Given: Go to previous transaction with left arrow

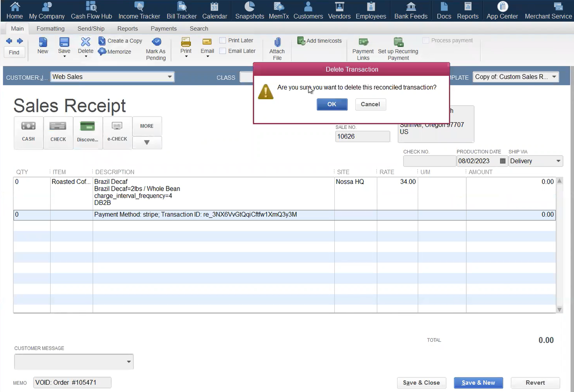Looking at the screenshot, I should (x=9, y=41).
